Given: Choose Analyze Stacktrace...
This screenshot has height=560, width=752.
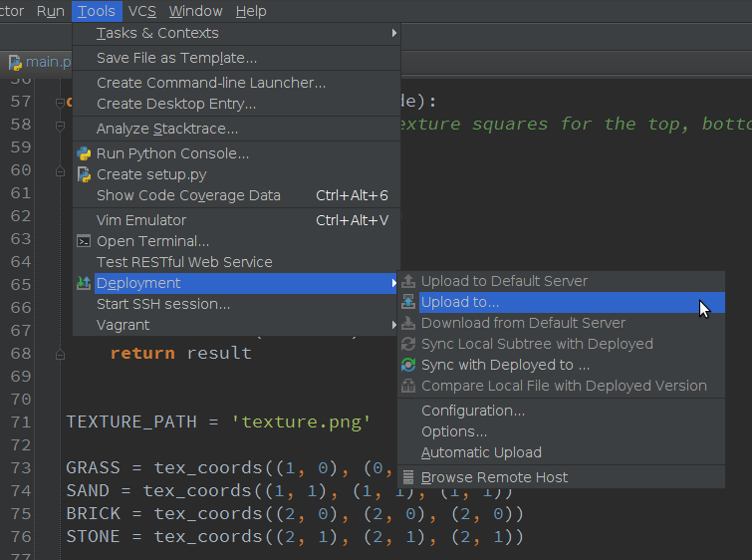Looking at the screenshot, I should pos(236,129).
